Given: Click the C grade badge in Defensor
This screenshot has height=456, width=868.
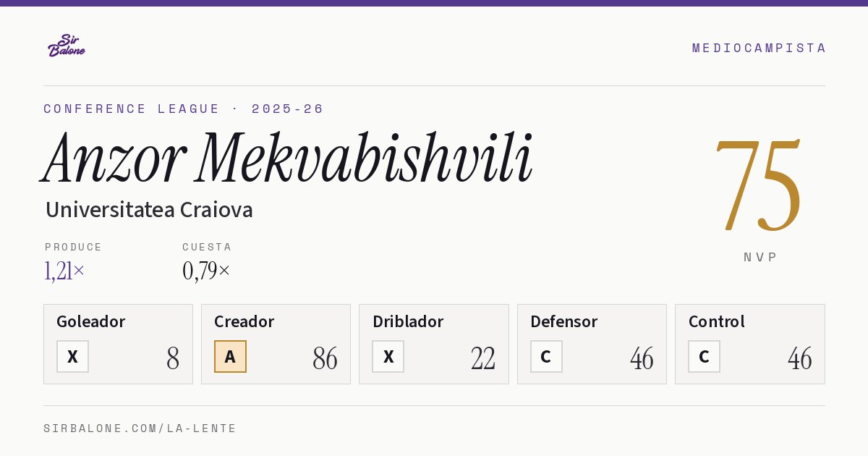Looking at the screenshot, I should [x=546, y=357].
